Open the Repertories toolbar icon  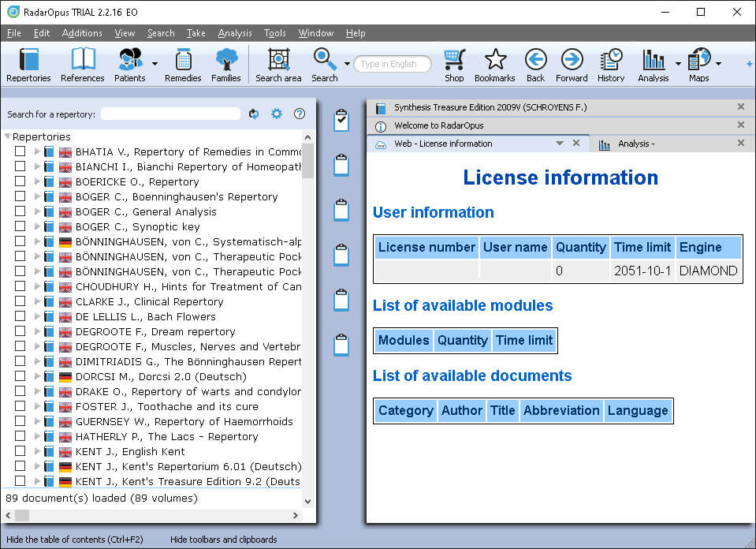(x=28, y=65)
